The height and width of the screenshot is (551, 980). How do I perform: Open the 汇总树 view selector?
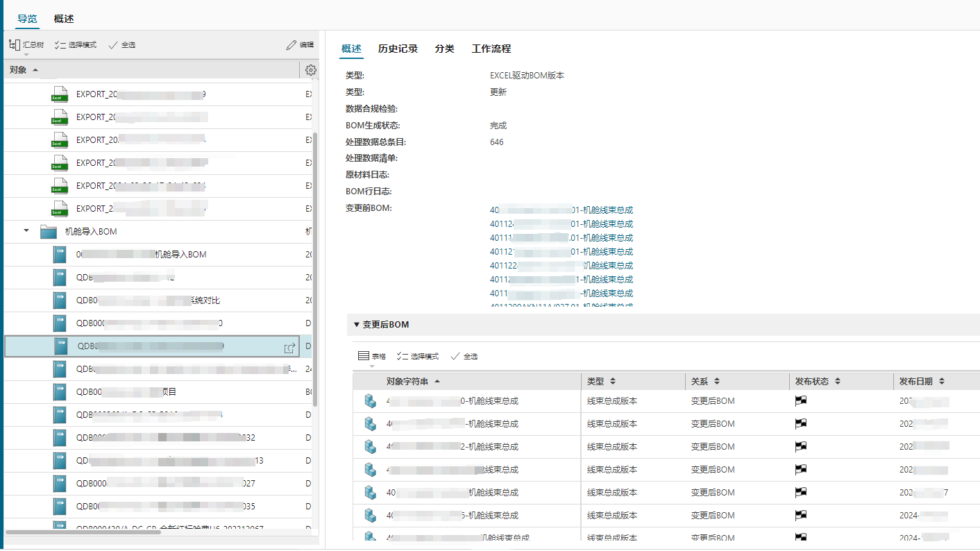tap(26, 45)
